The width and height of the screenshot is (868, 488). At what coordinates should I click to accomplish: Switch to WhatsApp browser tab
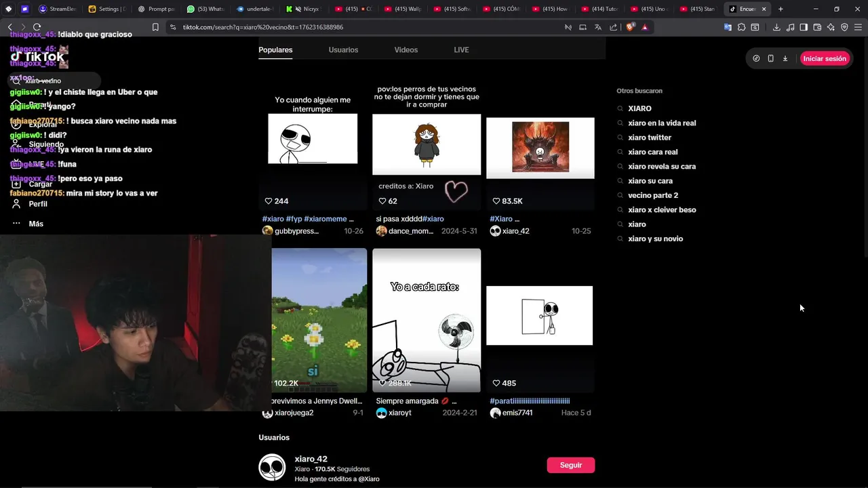205,9
